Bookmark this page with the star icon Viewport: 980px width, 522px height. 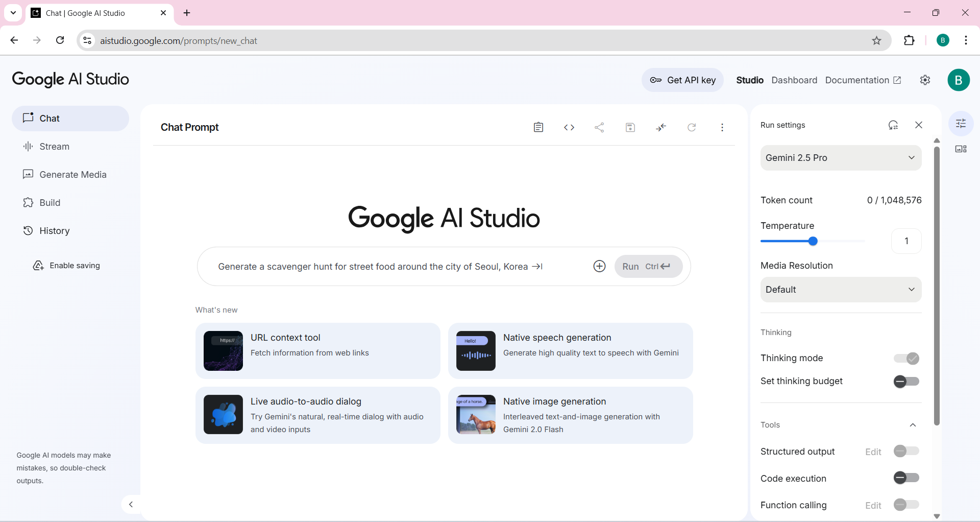point(876,41)
